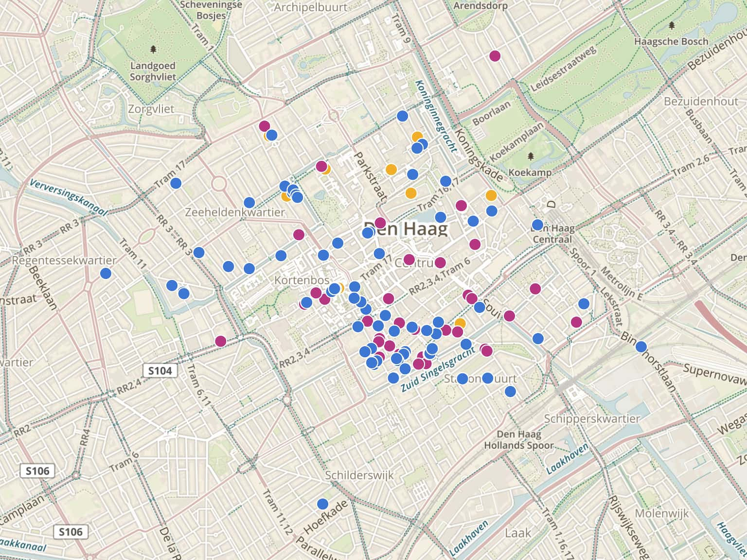Image resolution: width=747 pixels, height=560 pixels.
Task: Select the orange marker above Zuid Singelsgracht
Action: [460, 323]
